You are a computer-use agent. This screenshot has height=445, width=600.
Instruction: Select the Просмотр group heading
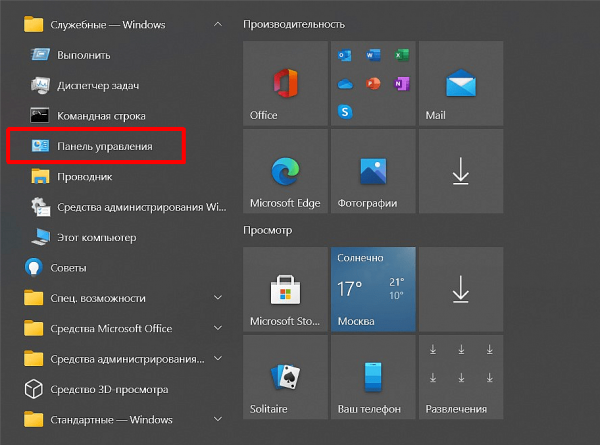click(x=267, y=230)
